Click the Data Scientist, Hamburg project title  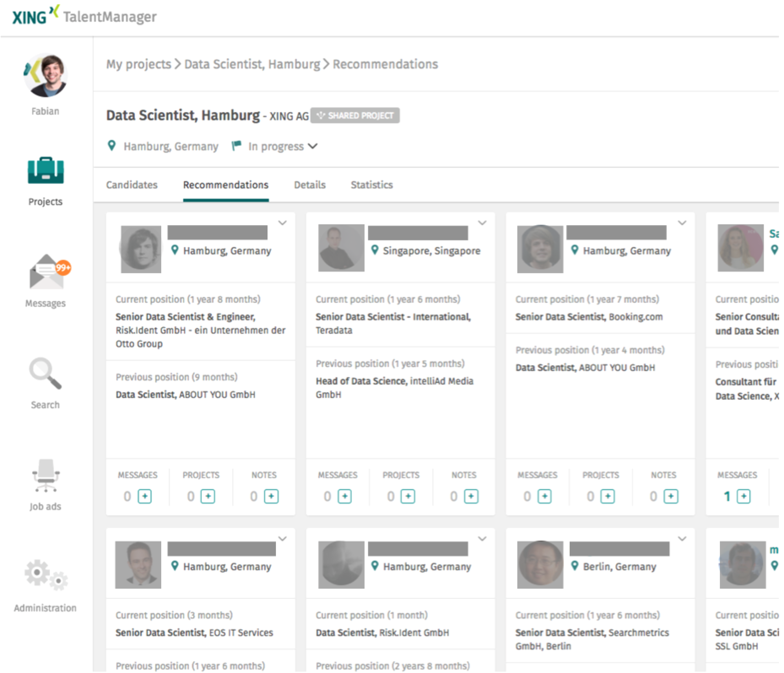click(183, 115)
